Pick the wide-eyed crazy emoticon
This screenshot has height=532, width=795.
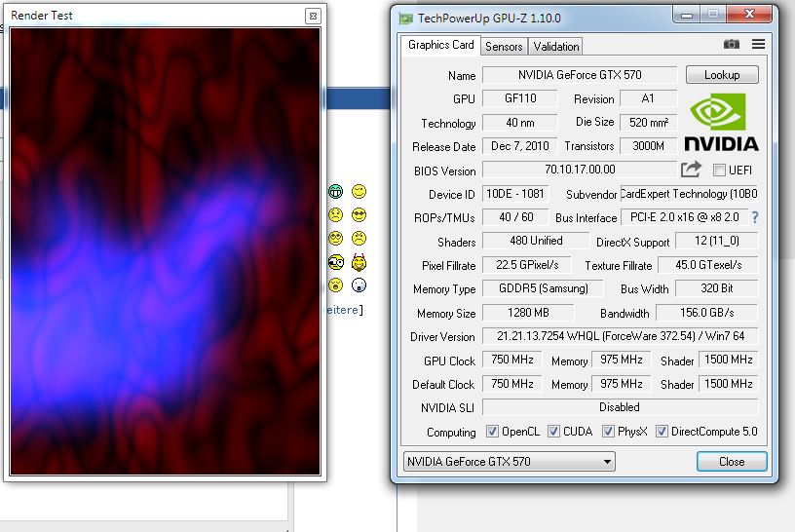pyautogui.click(x=336, y=262)
